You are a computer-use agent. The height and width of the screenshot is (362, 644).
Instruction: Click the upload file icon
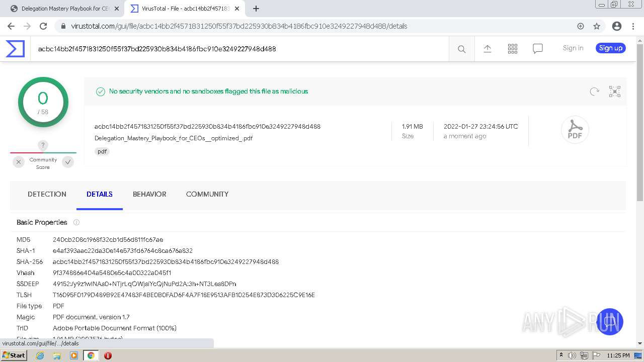[487, 49]
